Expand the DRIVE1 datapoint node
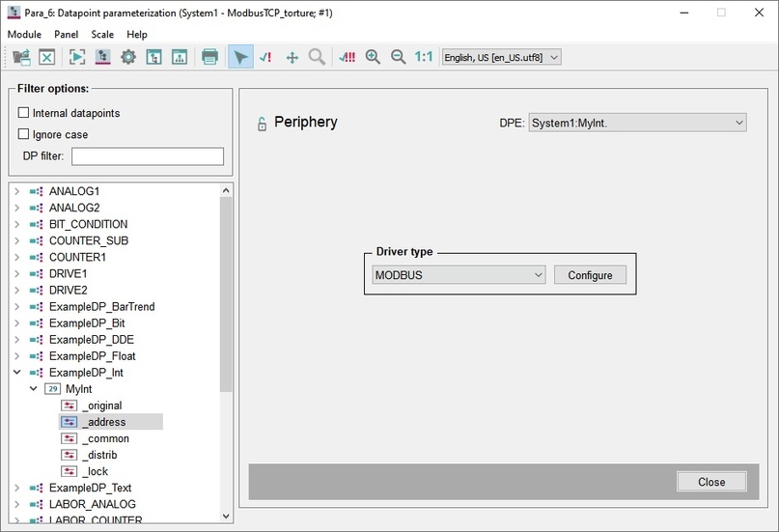This screenshot has width=779, height=532. pos(16,273)
